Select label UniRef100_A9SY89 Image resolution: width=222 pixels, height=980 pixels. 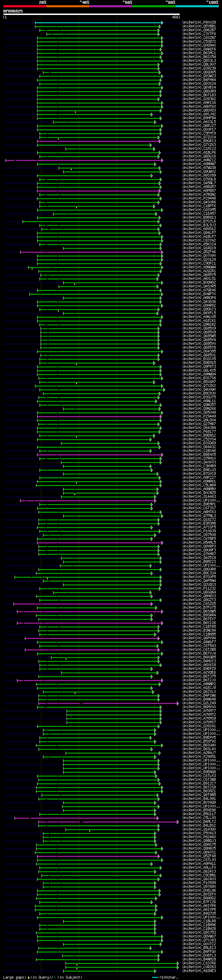tap(199, 175)
